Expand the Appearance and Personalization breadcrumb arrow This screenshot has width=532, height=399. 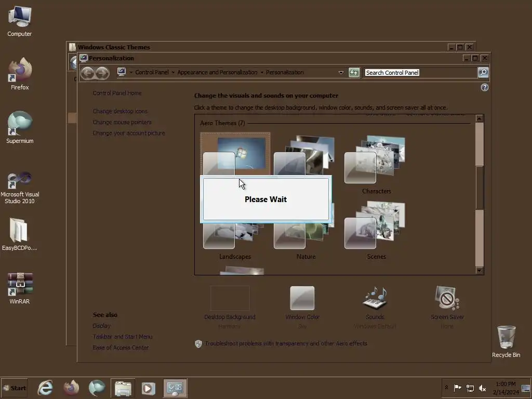(x=262, y=72)
